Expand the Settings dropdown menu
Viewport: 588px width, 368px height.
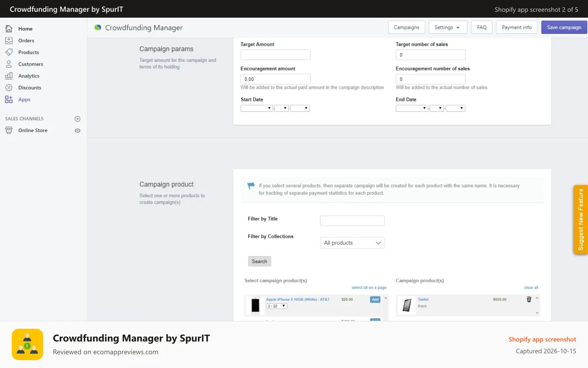point(447,27)
